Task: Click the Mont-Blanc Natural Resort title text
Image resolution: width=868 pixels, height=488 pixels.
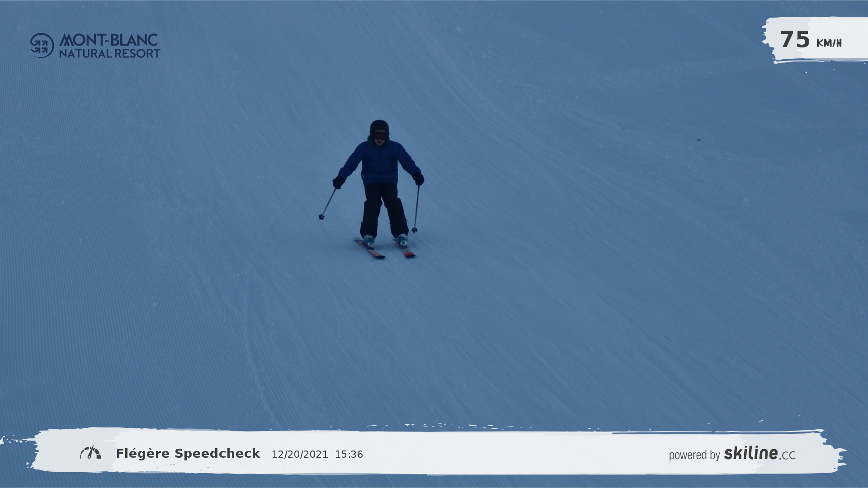Action: coord(109,46)
